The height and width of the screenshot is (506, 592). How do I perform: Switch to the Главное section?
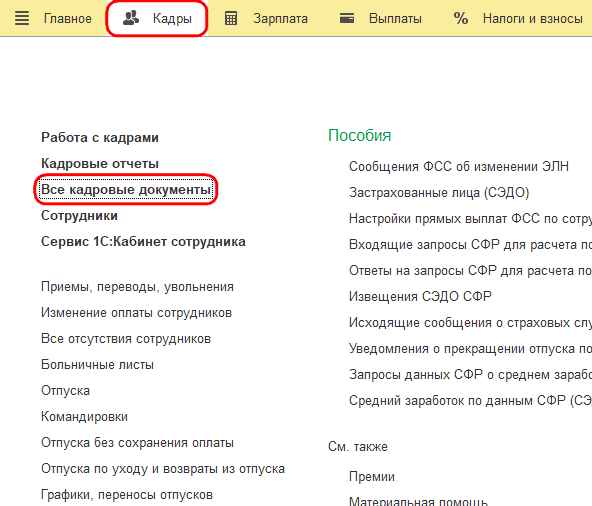(x=68, y=19)
